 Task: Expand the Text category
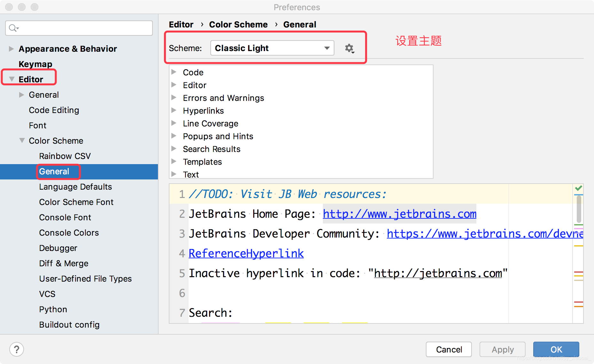coord(174,174)
